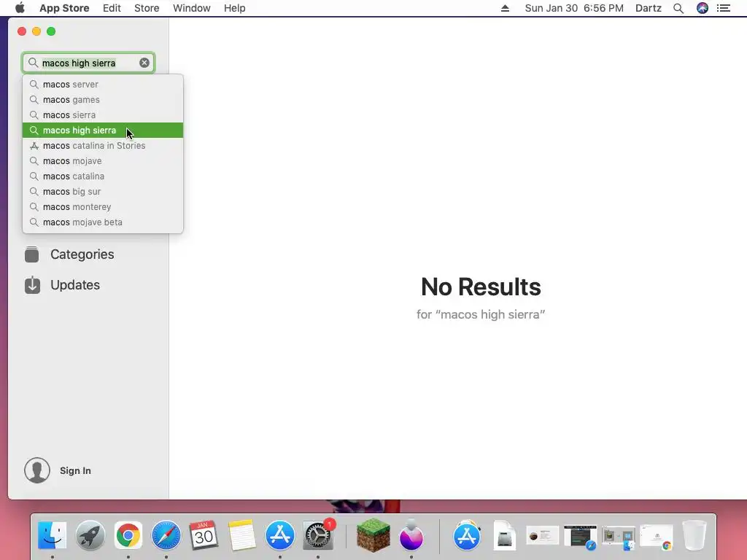This screenshot has height=560, width=747.
Task: Open the Apple menu
Action: 20,8
